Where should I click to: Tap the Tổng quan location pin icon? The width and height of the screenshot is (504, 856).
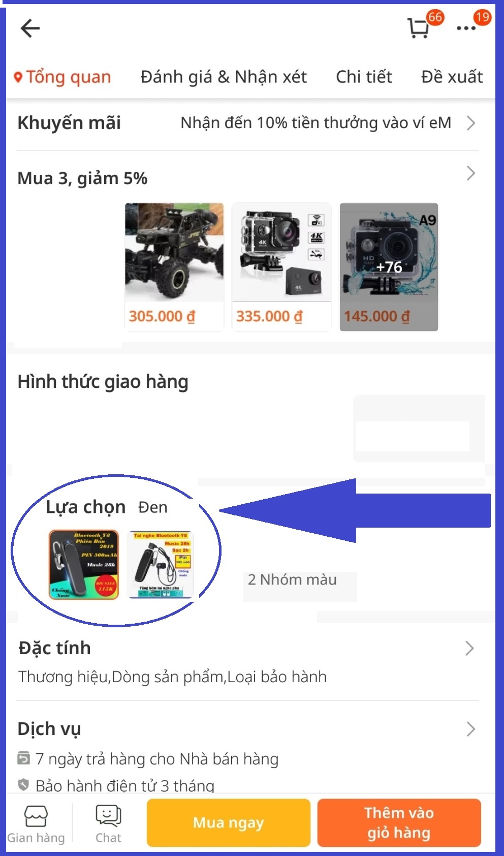pyautogui.click(x=18, y=77)
